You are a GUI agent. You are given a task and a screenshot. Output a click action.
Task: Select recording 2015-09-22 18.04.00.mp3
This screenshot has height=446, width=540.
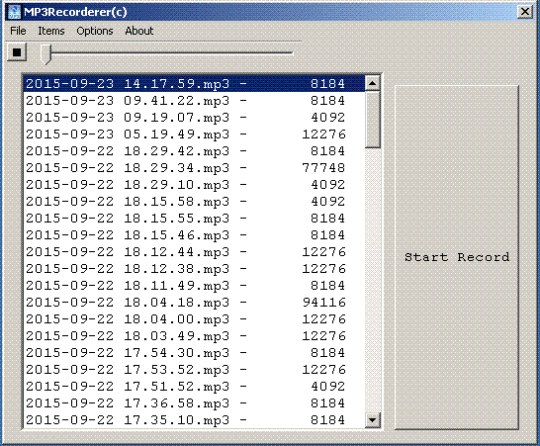click(x=195, y=319)
